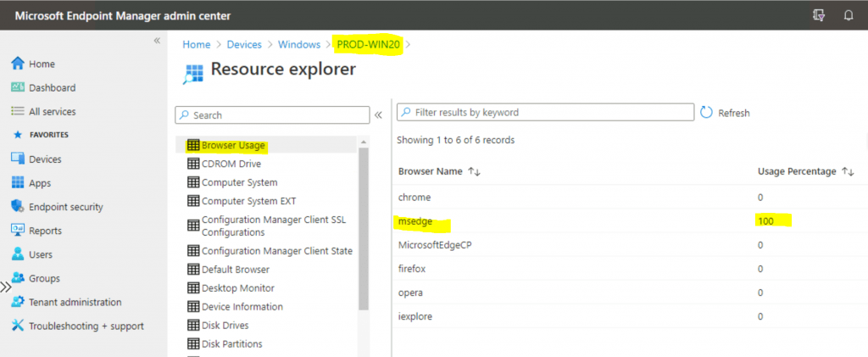This screenshot has height=357, width=868.
Task: Click the Filter results by keyword field
Action: [545, 112]
